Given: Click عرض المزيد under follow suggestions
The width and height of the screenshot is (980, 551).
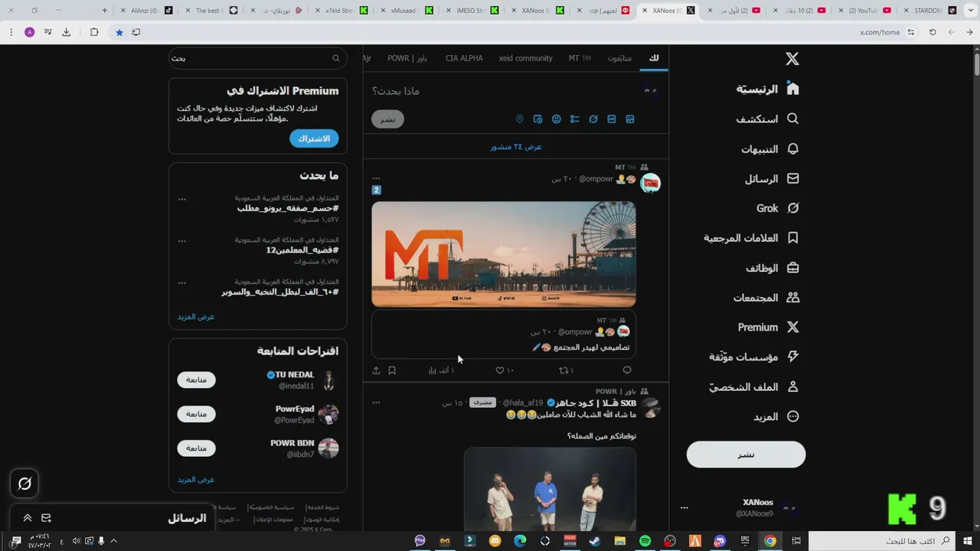Looking at the screenshot, I should click(x=196, y=480).
